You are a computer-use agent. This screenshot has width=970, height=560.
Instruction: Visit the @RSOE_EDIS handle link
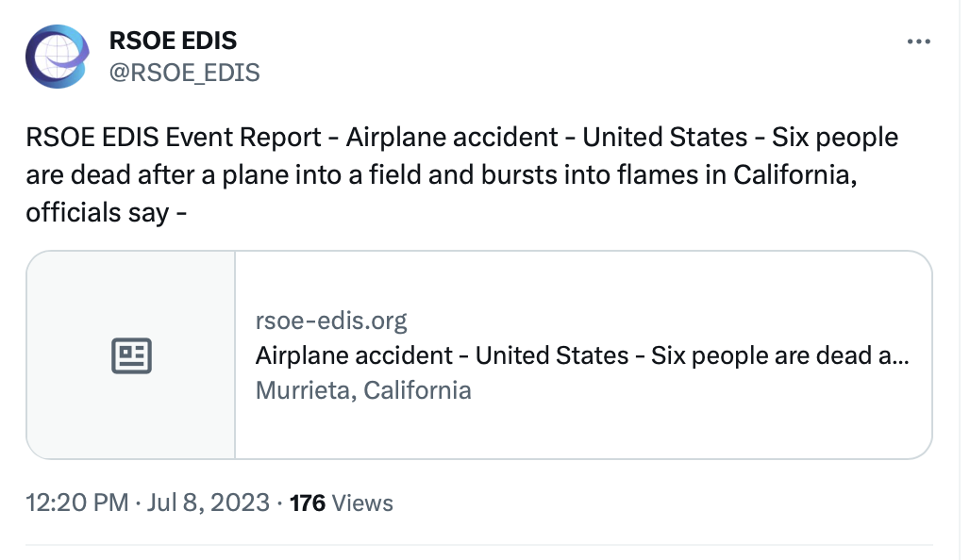pyautogui.click(x=184, y=73)
